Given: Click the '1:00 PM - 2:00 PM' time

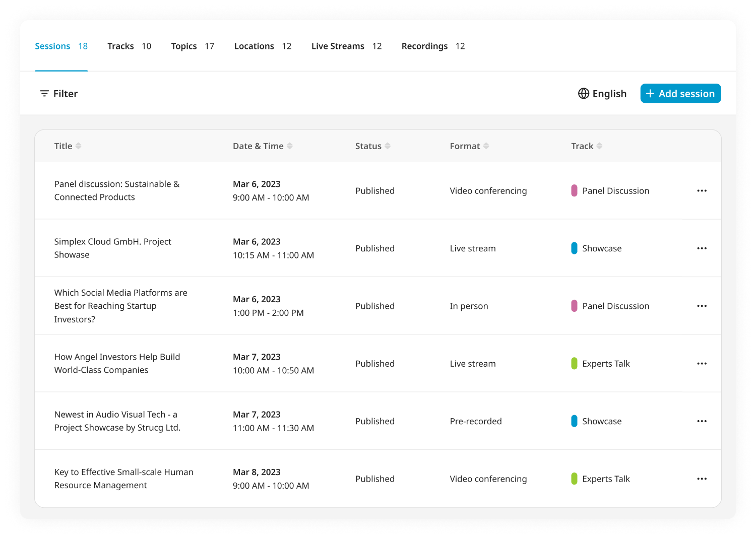Looking at the screenshot, I should tap(268, 313).
